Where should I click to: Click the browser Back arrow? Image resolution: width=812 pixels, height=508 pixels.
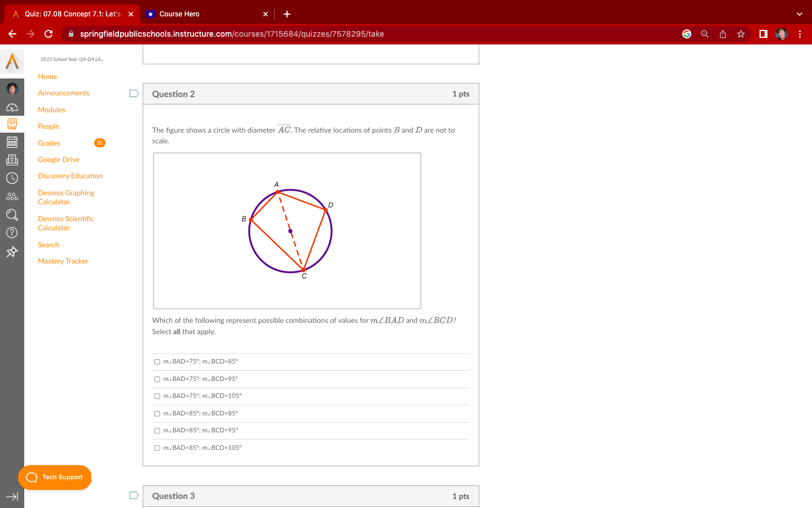coord(12,34)
